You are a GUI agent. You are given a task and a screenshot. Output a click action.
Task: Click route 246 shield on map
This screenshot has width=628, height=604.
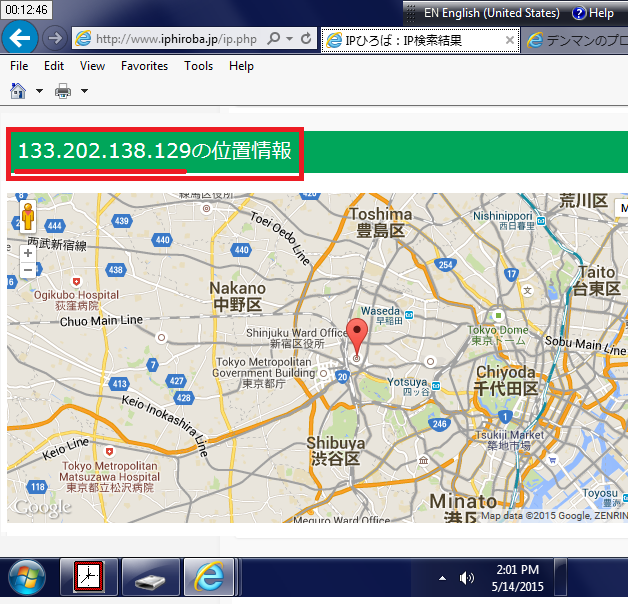coord(439,424)
